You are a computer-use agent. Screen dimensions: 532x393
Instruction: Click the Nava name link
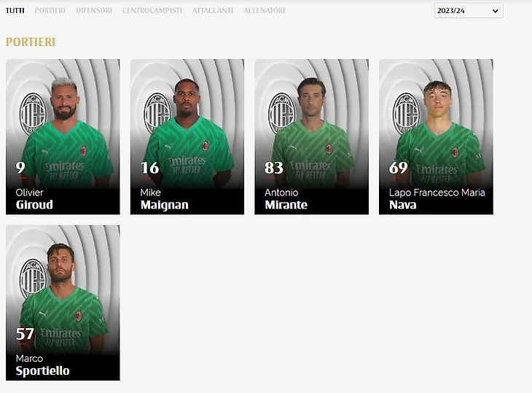403,205
